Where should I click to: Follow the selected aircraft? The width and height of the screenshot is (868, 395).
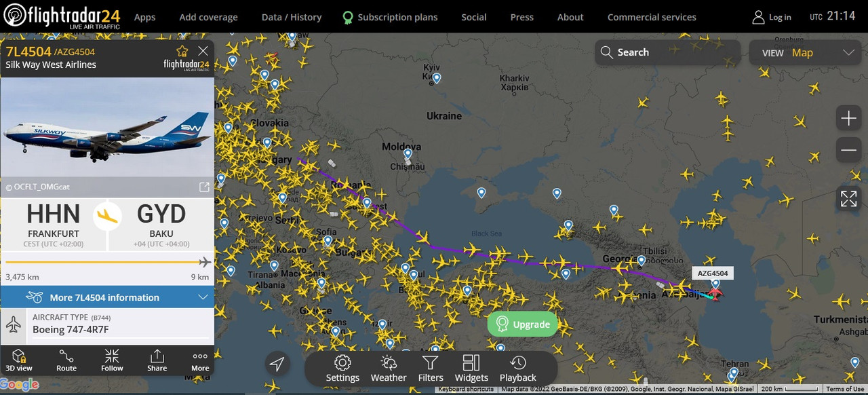(112, 360)
